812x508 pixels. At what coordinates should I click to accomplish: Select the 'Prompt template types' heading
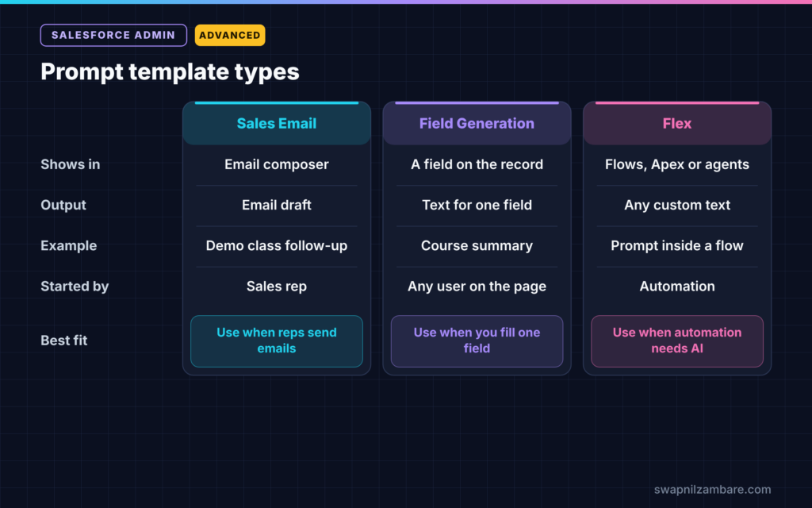click(170, 71)
